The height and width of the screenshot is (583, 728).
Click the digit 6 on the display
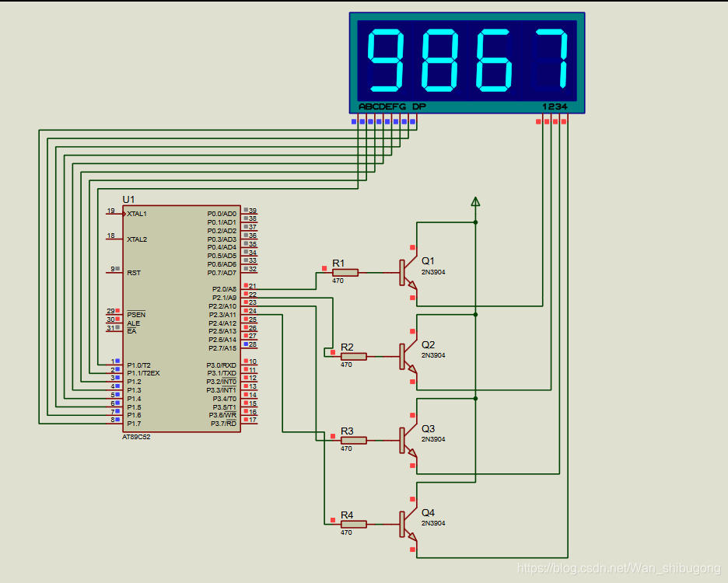pos(494,61)
